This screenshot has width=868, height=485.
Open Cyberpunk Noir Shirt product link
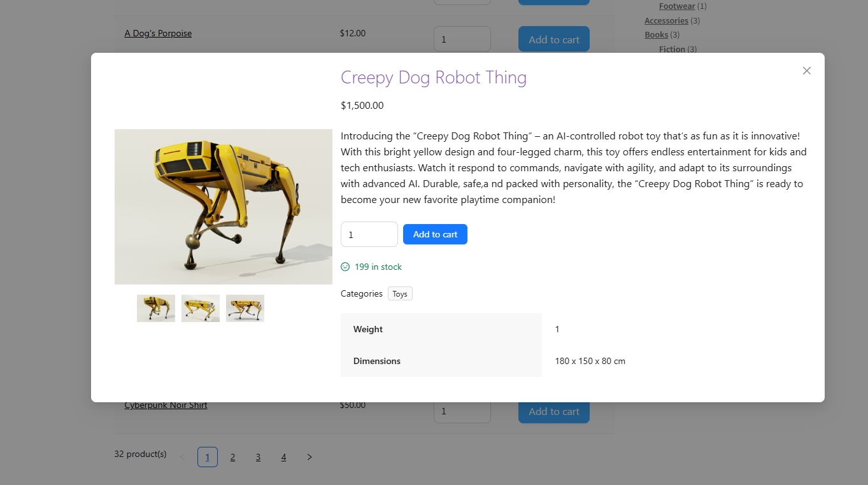point(166,405)
